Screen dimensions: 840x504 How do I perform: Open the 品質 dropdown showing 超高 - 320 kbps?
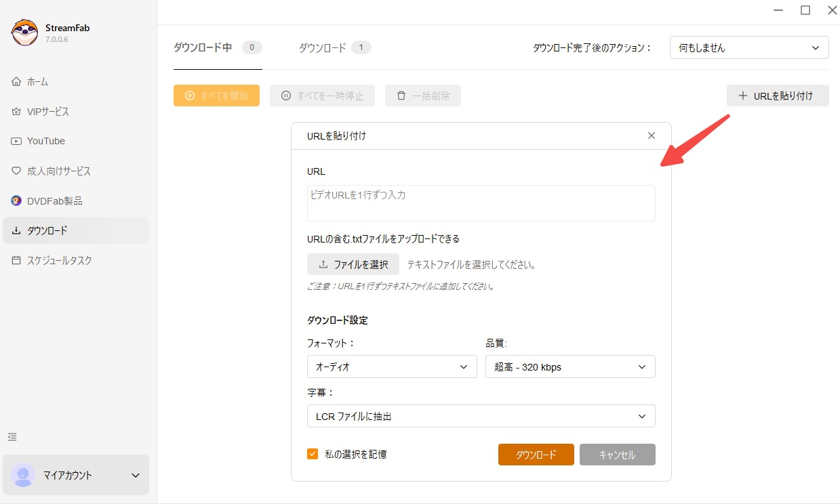[x=569, y=366]
